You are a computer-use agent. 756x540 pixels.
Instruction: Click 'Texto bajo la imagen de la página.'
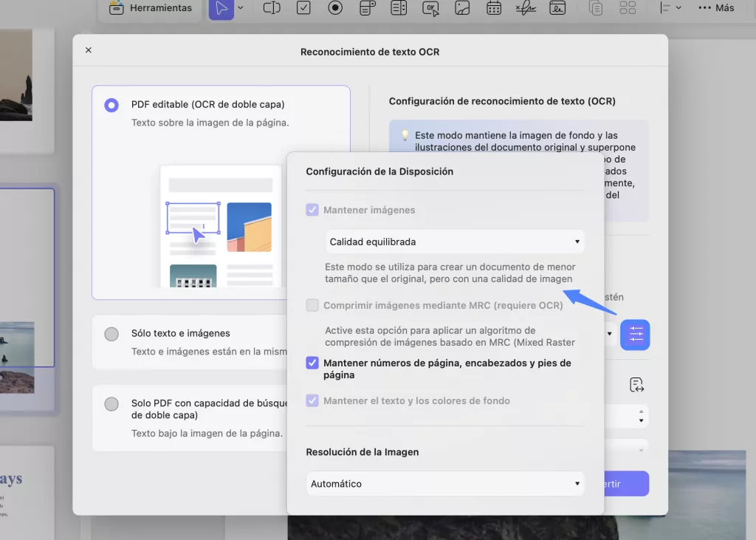point(207,434)
